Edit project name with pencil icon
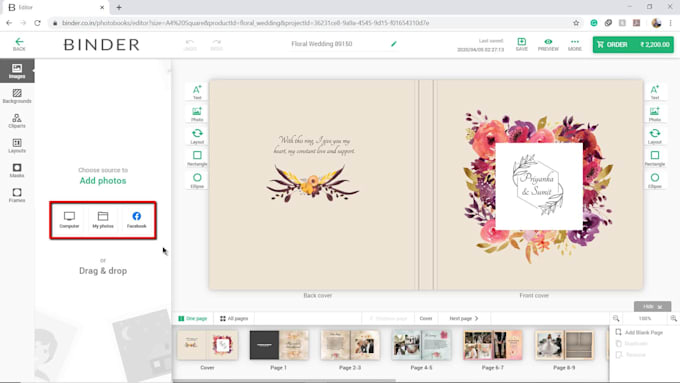This screenshot has width=680, height=383. 394,44
